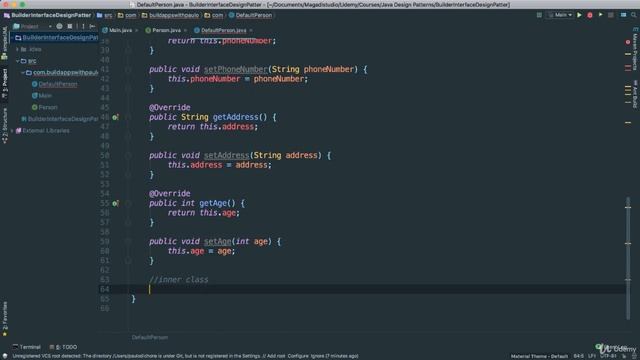Click the Build project icon left of Main
This screenshot has height=360, width=640.
coord(539,15)
